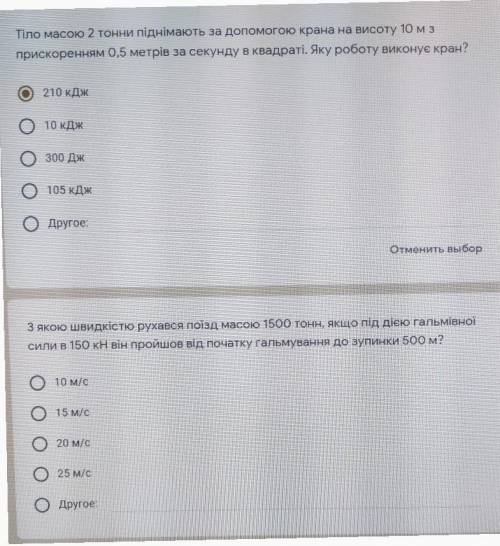The height and width of the screenshot is (546, 500).
Task: Choose the 10 кДж radio button
Action: click(x=27, y=126)
